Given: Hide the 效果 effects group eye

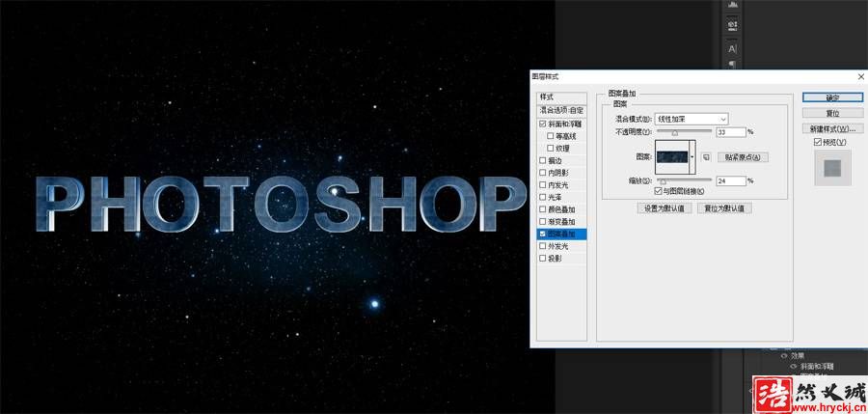Looking at the screenshot, I should pyautogui.click(x=784, y=356).
